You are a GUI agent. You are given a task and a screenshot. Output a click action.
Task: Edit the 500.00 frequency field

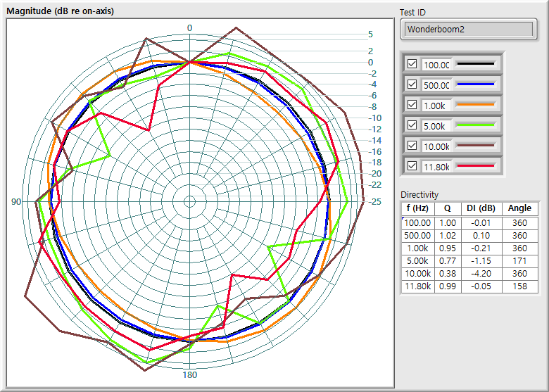(436, 85)
